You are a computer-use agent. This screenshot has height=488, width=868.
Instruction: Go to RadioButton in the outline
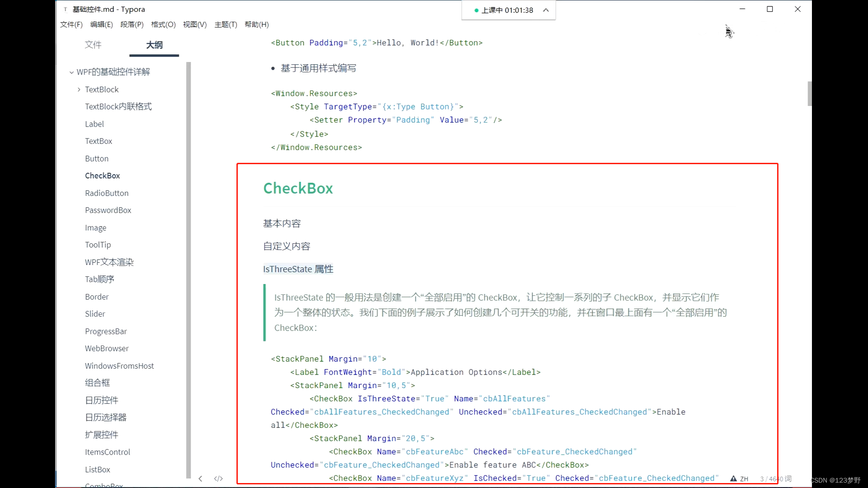point(107,193)
